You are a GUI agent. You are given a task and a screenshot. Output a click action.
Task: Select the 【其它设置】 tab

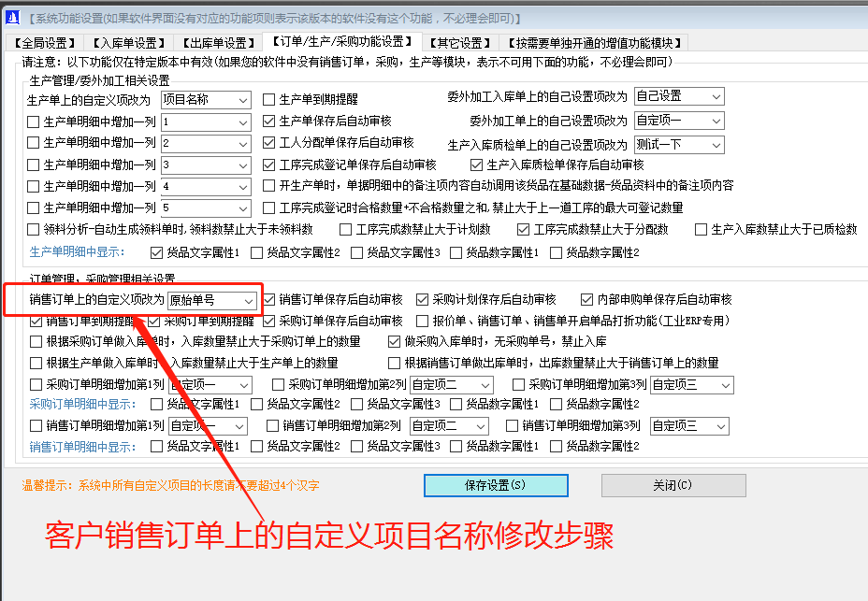pos(458,41)
